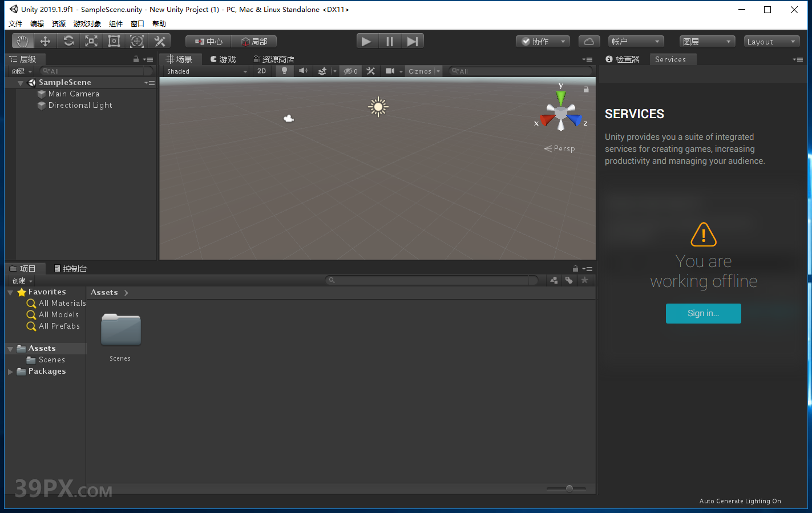Open Gizmos dropdown arrow
Screen dimensions: 812x513
click(x=438, y=71)
